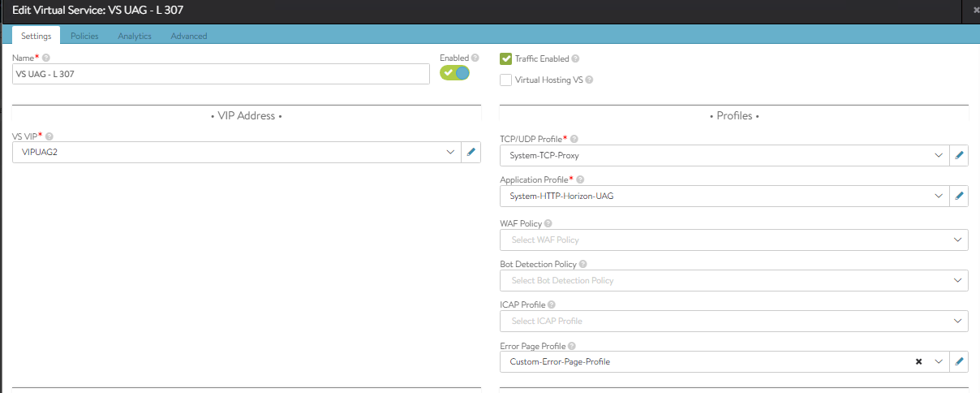Viewport: 980px width, 393px height.
Task: Edit the Application Profile pencil icon
Action: tap(959, 196)
